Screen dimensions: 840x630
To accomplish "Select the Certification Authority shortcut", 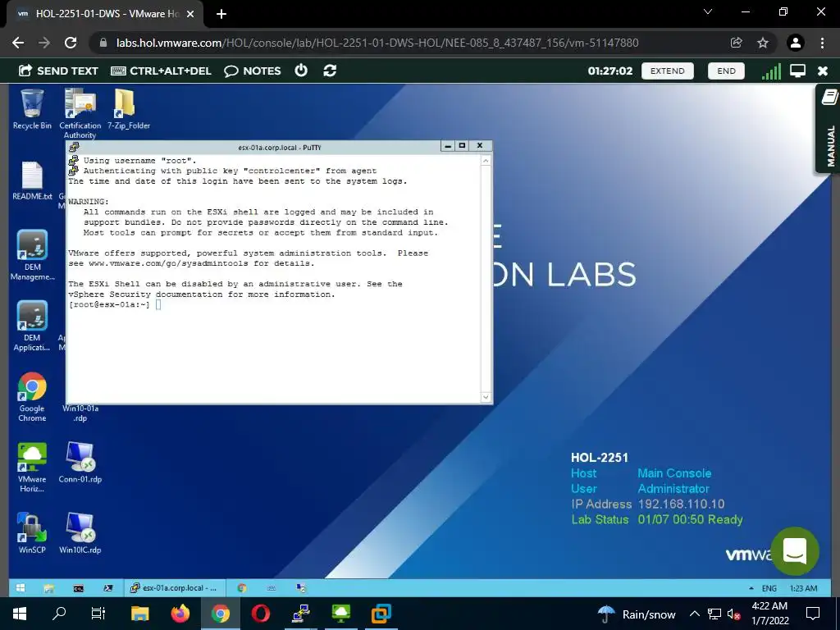I will [80, 113].
